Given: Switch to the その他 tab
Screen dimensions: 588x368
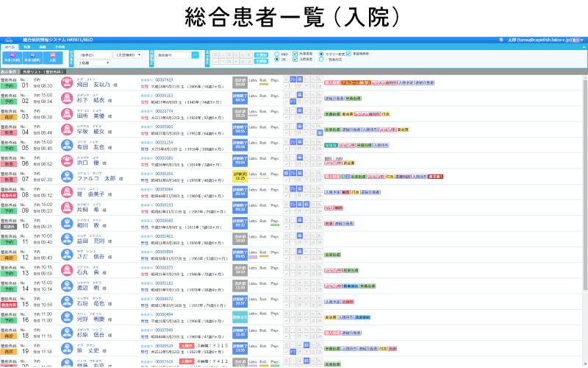Looking at the screenshot, I should point(60,46).
